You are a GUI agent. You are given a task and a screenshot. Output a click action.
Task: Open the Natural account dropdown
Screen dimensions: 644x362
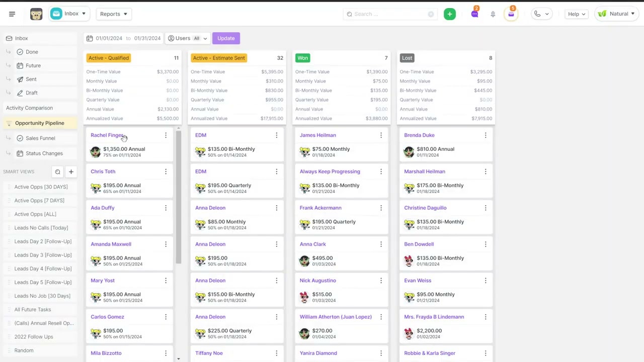point(616,14)
